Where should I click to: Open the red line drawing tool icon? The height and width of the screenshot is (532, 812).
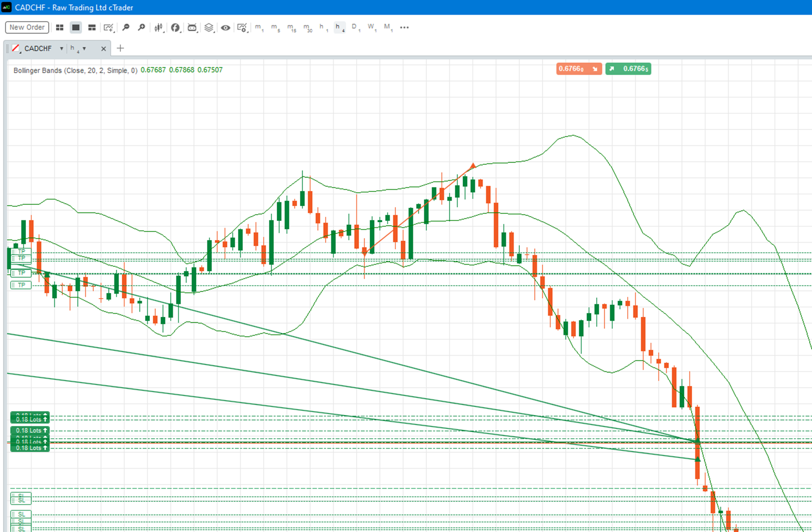point(16,49)
